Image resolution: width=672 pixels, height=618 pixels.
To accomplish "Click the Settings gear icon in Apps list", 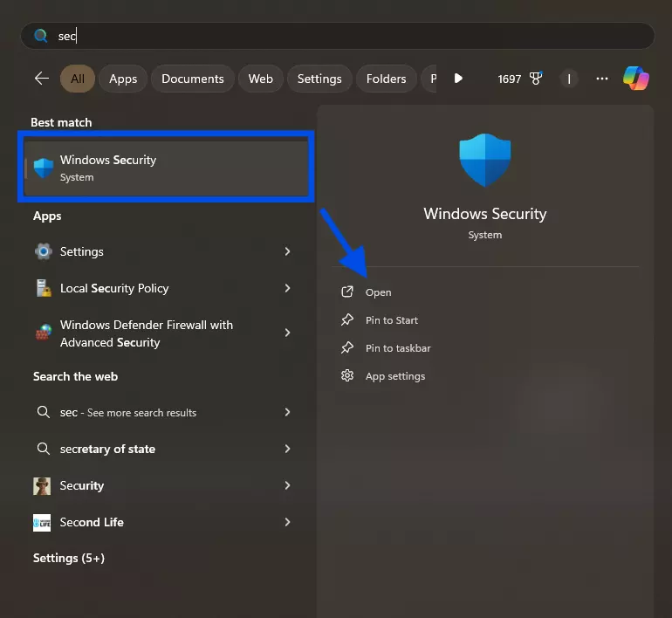I will tap(44, 251).
